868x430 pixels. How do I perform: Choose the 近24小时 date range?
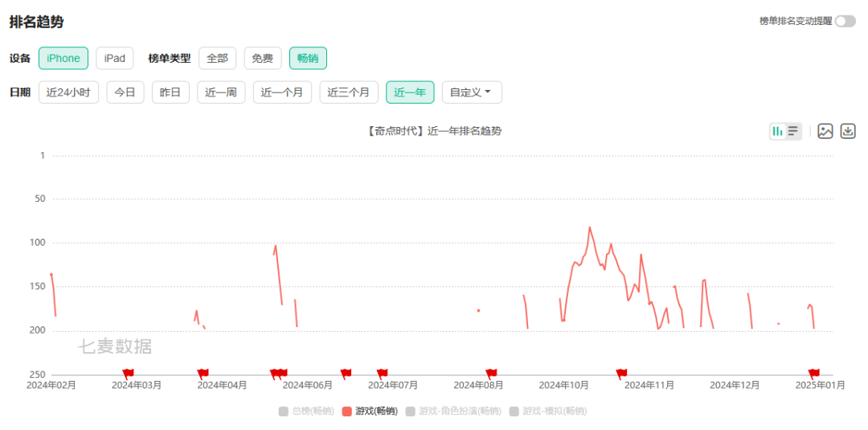[x=68, y=92]
